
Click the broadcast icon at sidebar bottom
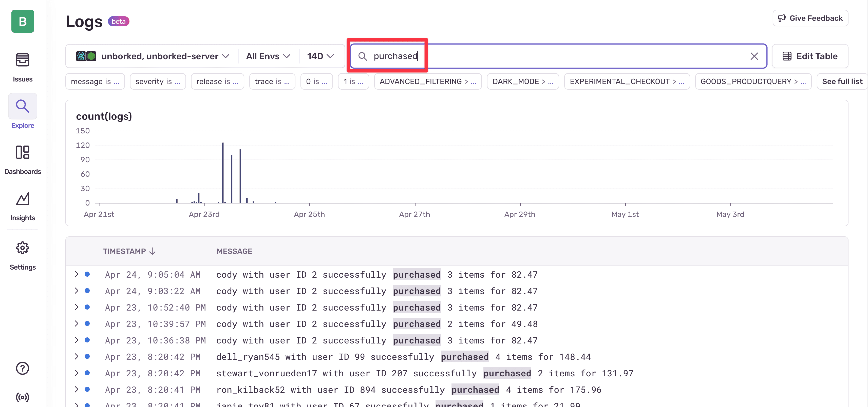(x=22, y=397)
